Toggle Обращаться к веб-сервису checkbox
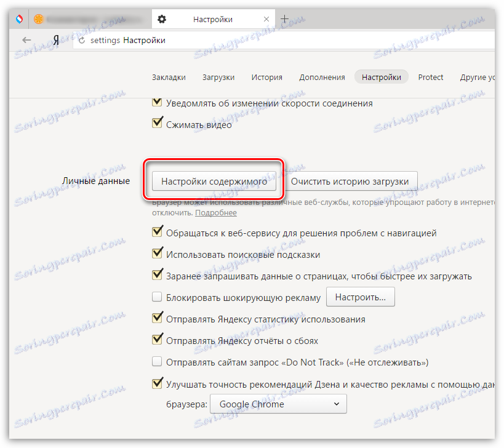504x448 pixels. [x=157, y=232]
